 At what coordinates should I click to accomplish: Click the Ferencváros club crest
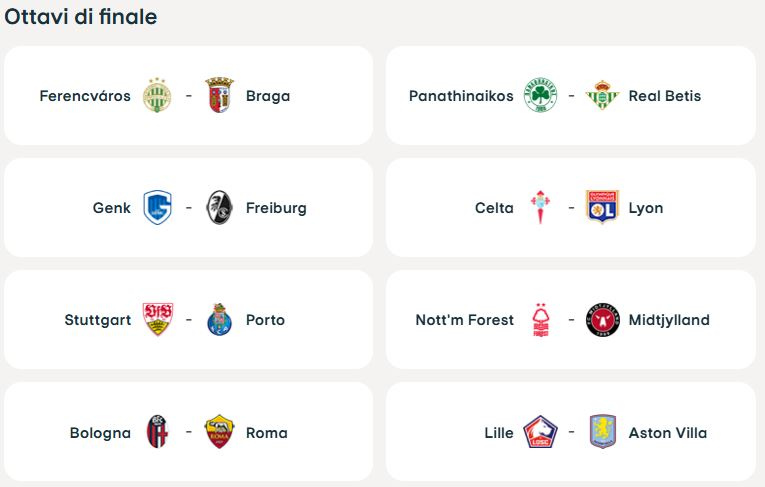[x=157, y=96]
